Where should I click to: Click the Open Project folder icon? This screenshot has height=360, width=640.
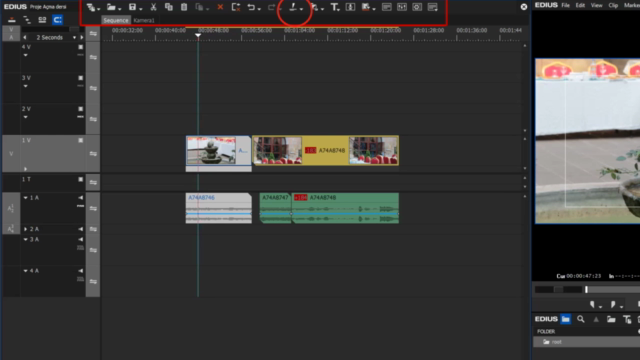(x=111, y=7)
